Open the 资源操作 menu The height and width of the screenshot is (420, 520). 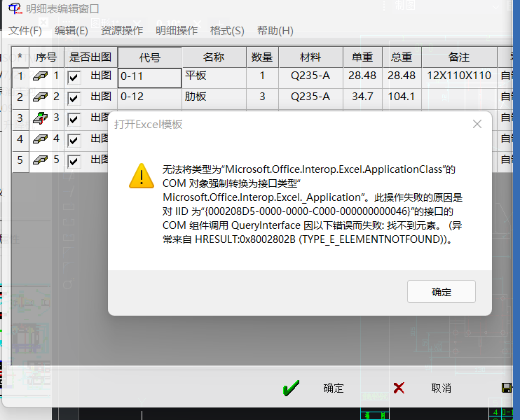click(x=122, y=31)
